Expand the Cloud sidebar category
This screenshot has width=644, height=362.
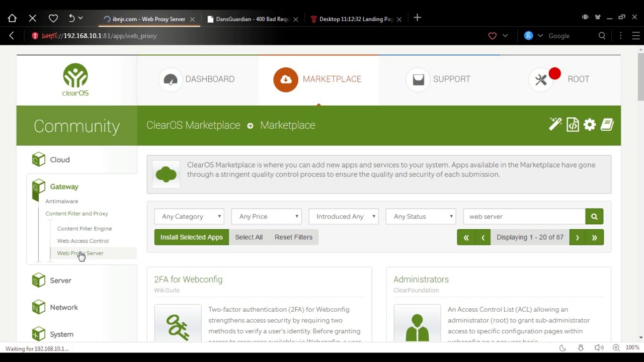[x=60, y=160]
